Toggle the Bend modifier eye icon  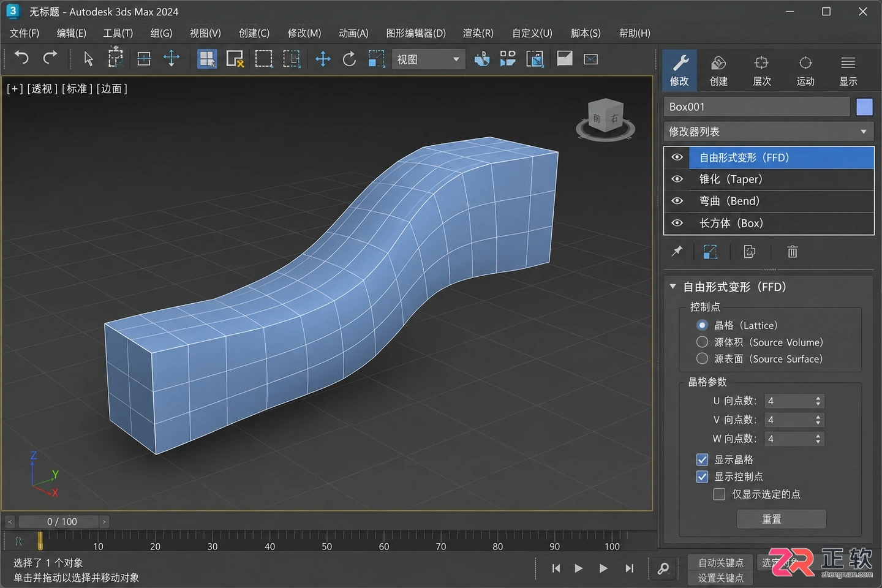pos(677,201)
